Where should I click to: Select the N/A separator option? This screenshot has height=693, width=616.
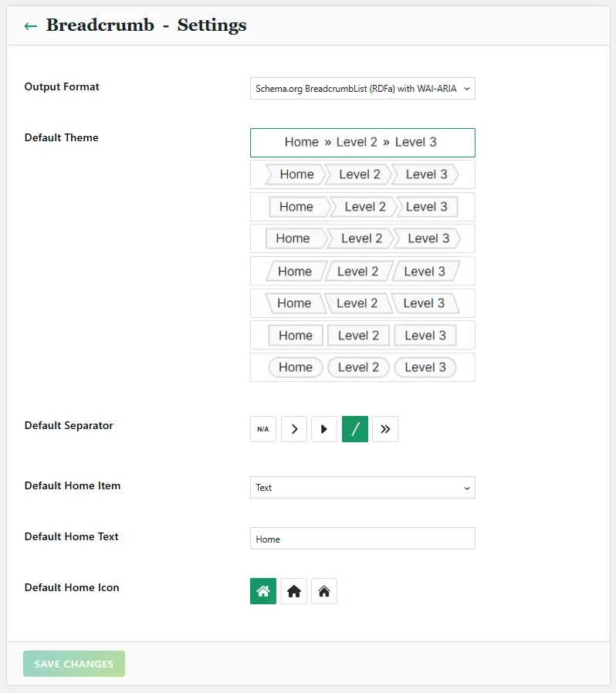pos(263,429)
